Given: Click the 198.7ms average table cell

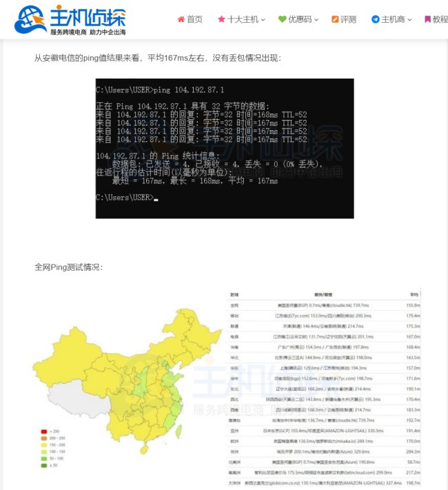Looking at the screenshot, I should [x=413, y=483].
